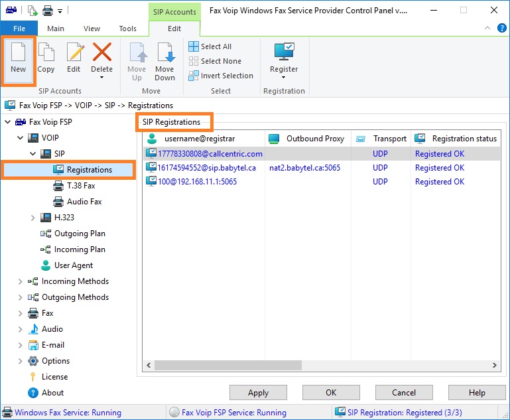Click SIP Registration: Registered (3/3) status

[405, 413]
